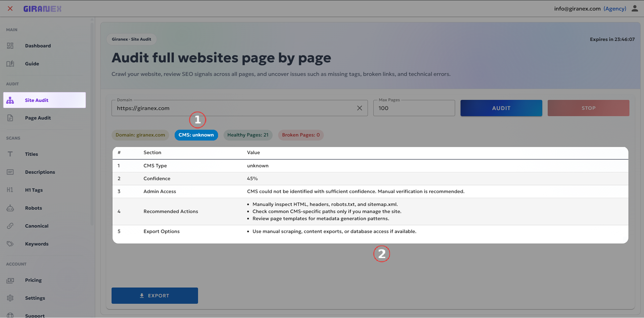Click the 'Confidence' table cell
Viewport: 644px width, 318px height.
click(x=157, y=179)
